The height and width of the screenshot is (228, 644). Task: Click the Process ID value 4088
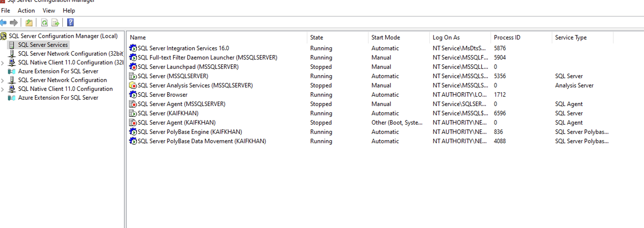point(500,141)
